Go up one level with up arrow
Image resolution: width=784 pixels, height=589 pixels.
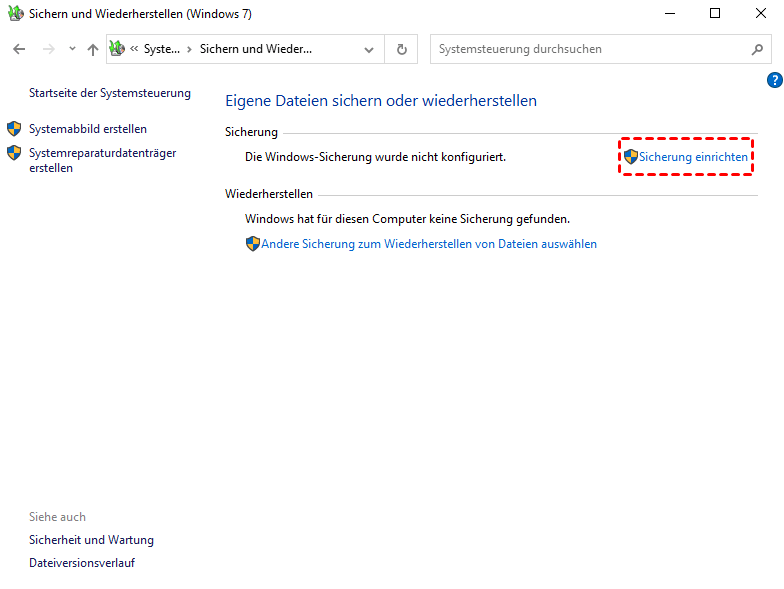(92, 49)
